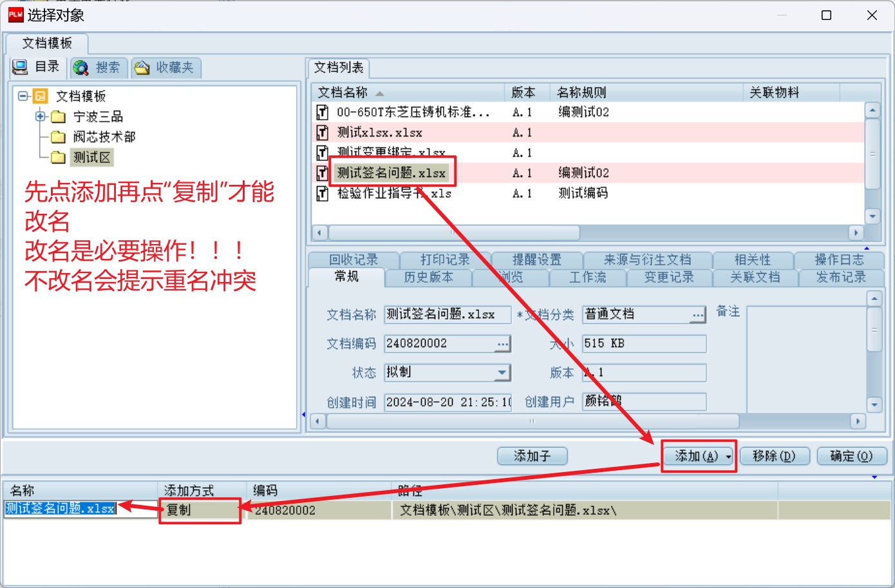Image resolution: width=895 pixels, height=588 pixels.
Task: Click properties panel horizontal scrollbar thumb
Action: (x=532, y=421)
